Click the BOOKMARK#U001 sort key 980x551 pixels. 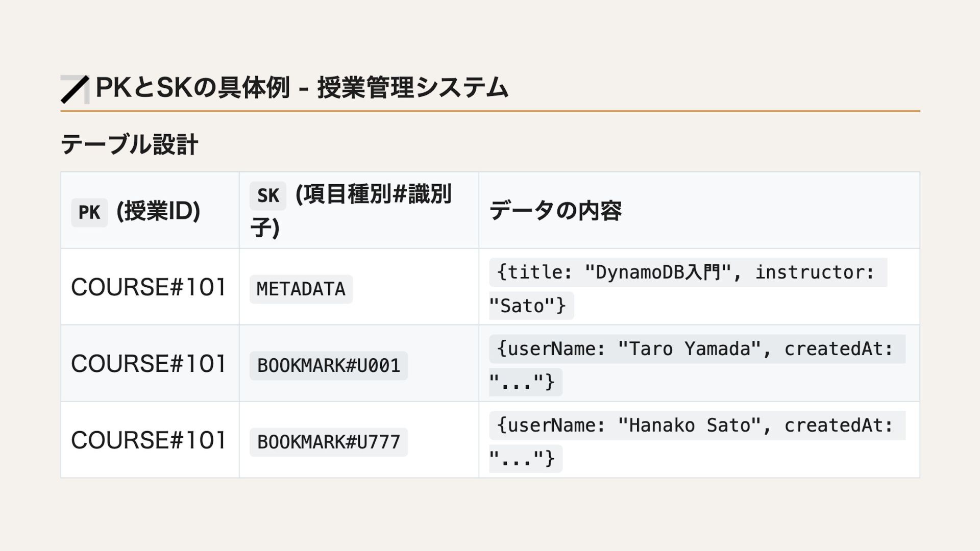click(x=329, y=365)
